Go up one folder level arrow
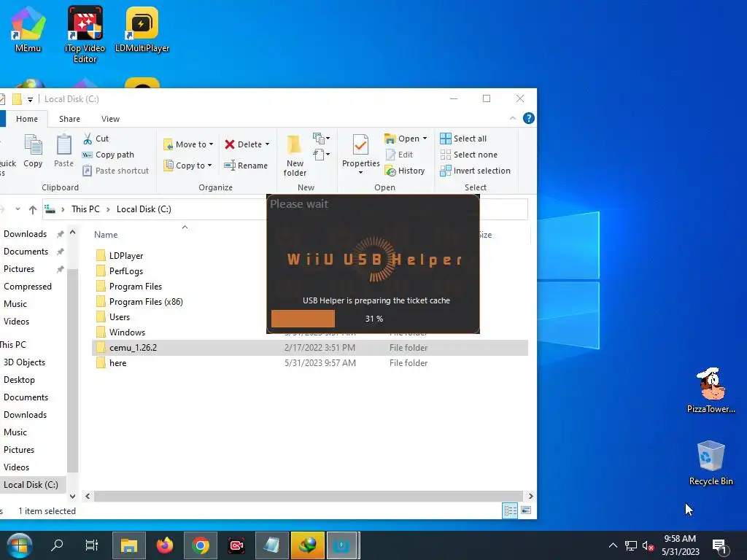747x560 pixels. [x=32, y=209]
